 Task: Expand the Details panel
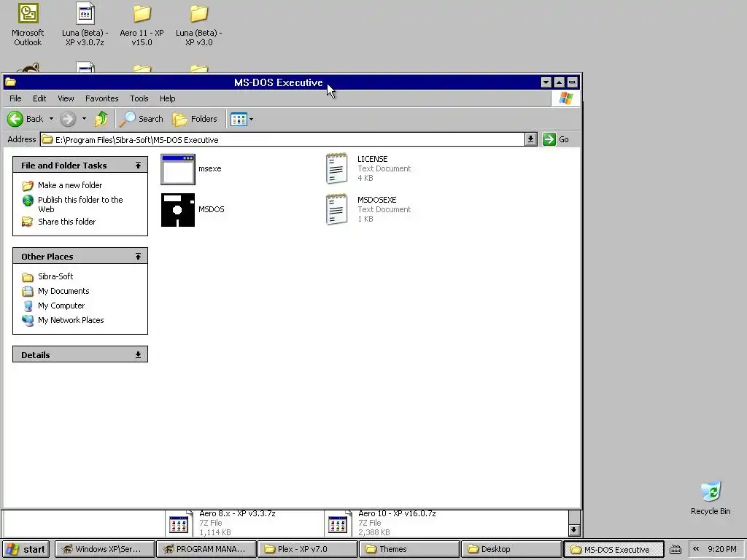click(x=138, y=355)
